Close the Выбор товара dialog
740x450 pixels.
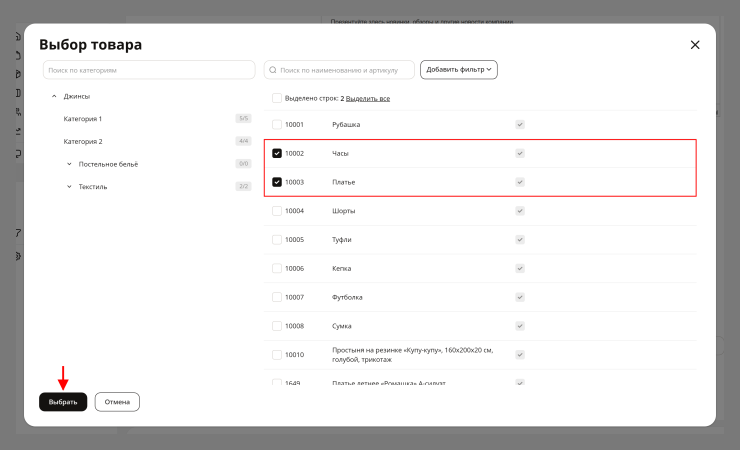coord(695,45)
